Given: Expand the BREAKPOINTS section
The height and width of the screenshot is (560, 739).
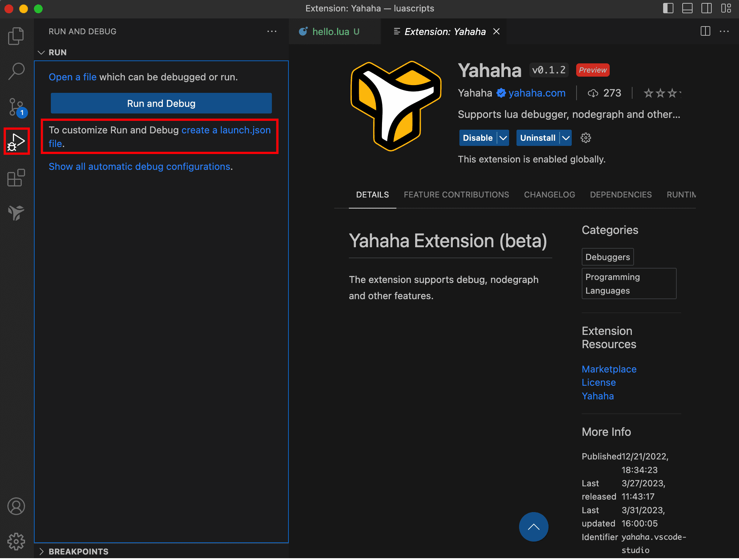Looking at the screenshot, I should tap(42, 551).
